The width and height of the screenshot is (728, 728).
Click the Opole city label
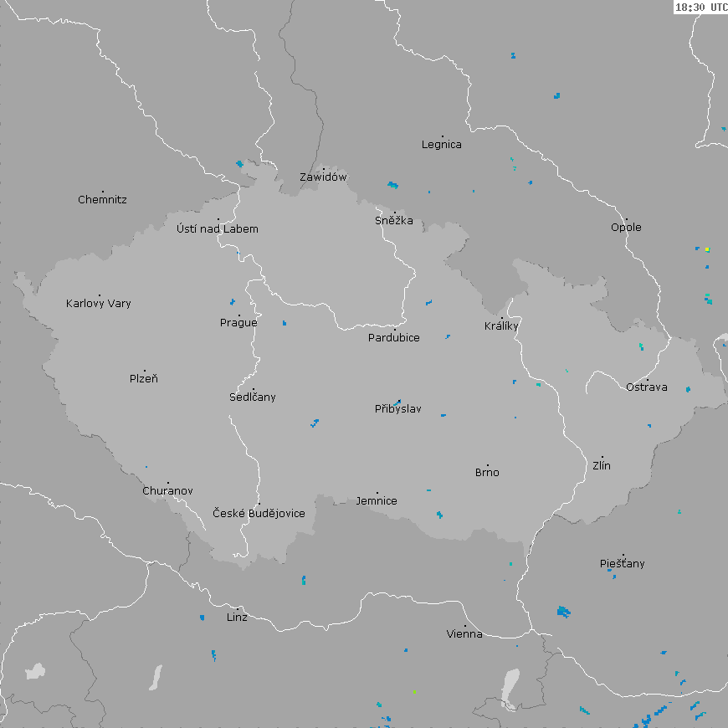[626, 228]
